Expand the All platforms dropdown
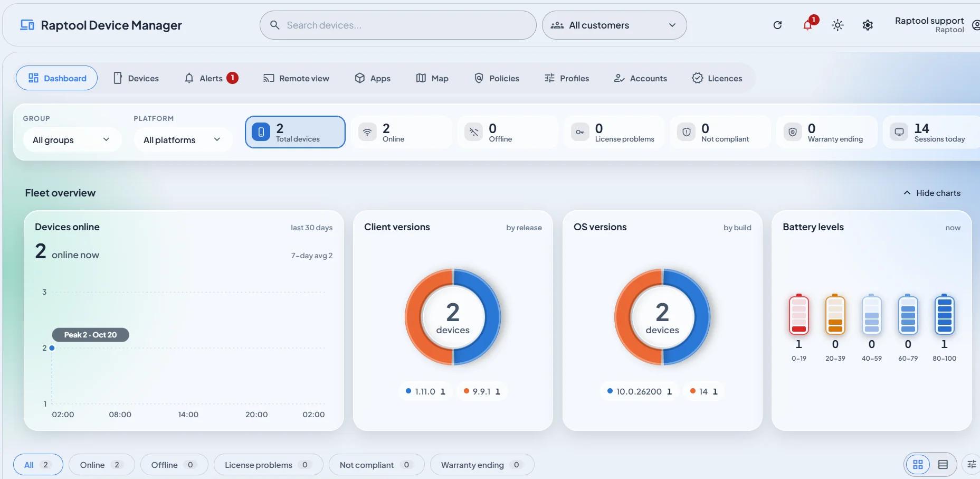This screenshot has height=479, width=980. click(183, 140)
